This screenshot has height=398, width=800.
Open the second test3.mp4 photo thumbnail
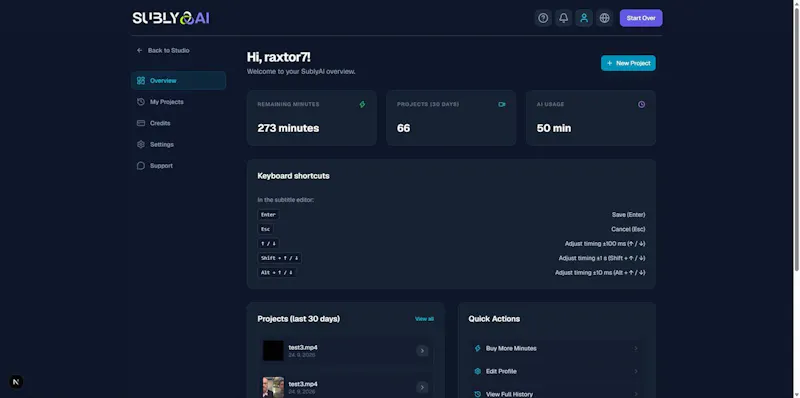(x=273, y=387)
